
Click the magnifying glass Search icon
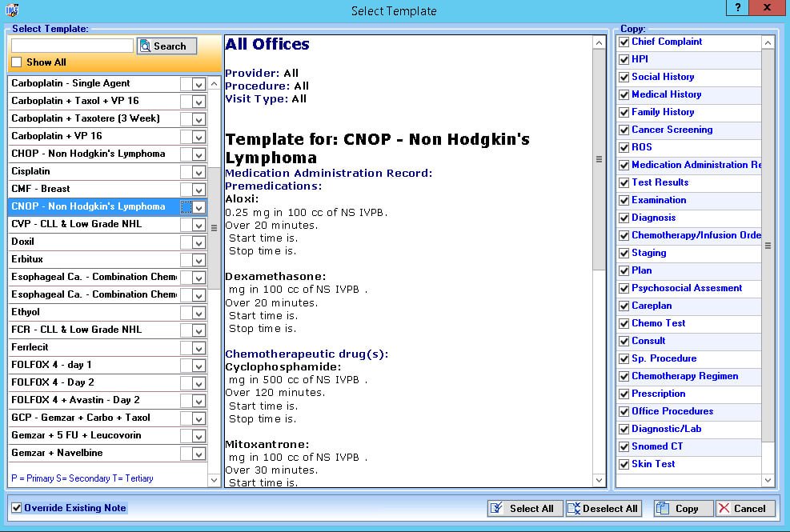(x=144, y=46)
